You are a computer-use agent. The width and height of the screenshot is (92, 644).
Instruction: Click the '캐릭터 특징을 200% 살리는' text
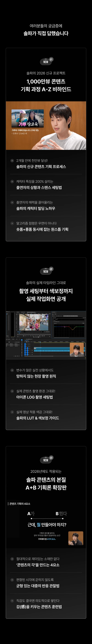(x=35, y=181)
